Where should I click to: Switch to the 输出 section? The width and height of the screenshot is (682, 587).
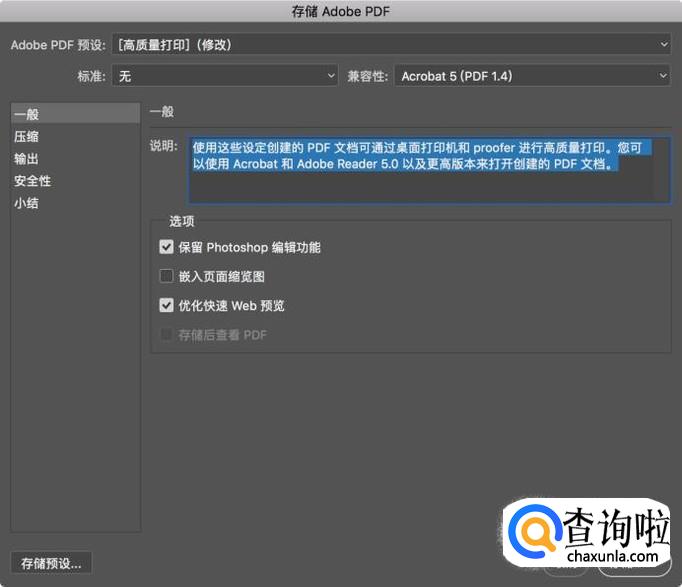tap(75, 159)
